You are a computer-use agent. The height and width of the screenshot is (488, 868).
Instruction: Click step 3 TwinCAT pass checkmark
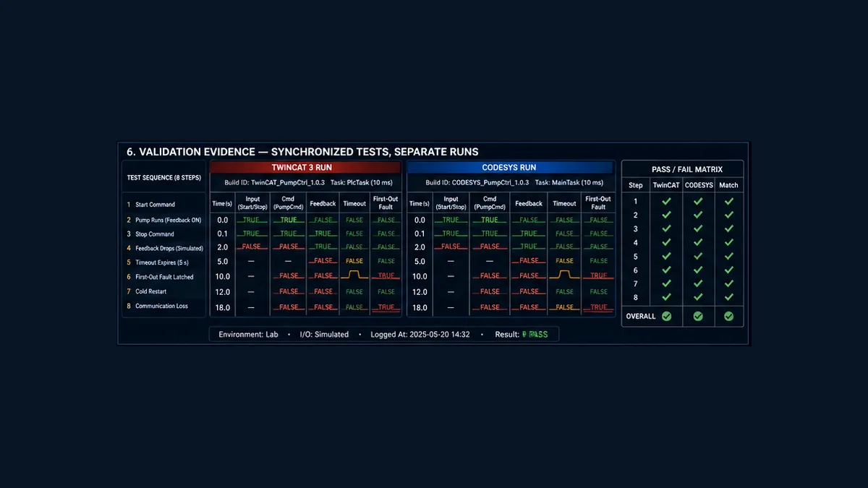tap(666, 229)
